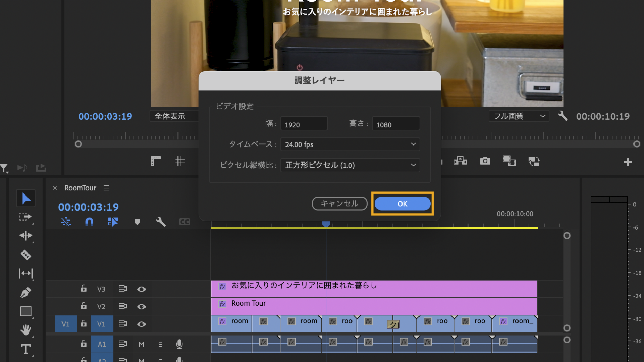Toggle V2 track lock

point(84,306)
